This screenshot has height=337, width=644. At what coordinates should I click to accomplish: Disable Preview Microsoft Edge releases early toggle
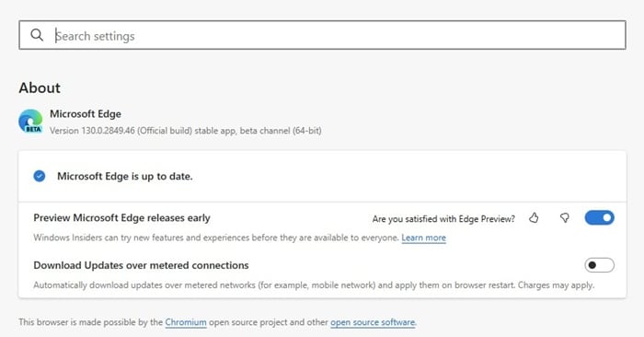click(x=599, y=218)
